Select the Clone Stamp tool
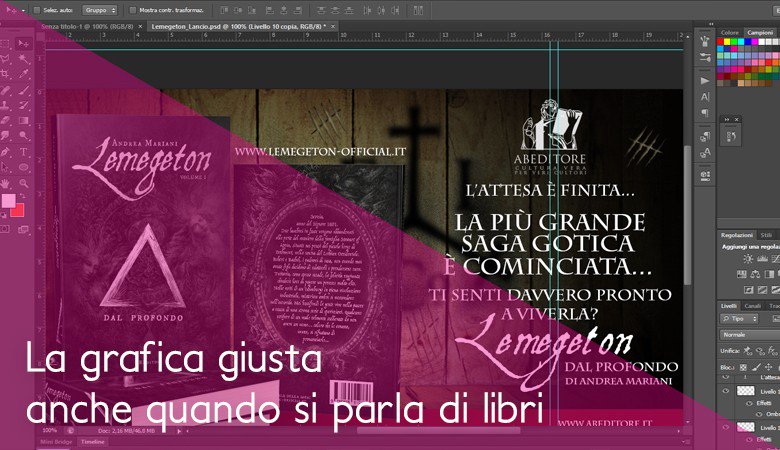 pos(5,105)
